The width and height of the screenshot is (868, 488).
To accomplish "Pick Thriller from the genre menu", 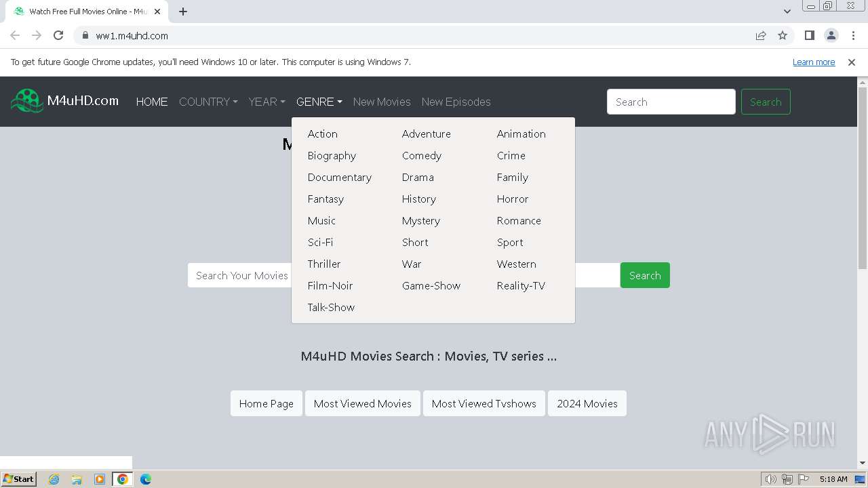I will click(x=324, y=264).
